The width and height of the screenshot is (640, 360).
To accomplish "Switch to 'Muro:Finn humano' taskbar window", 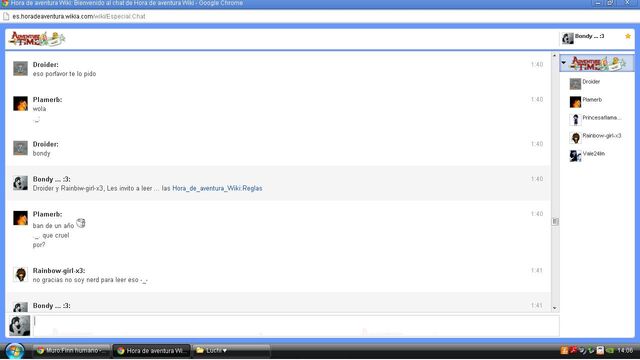I will point(71,351).
